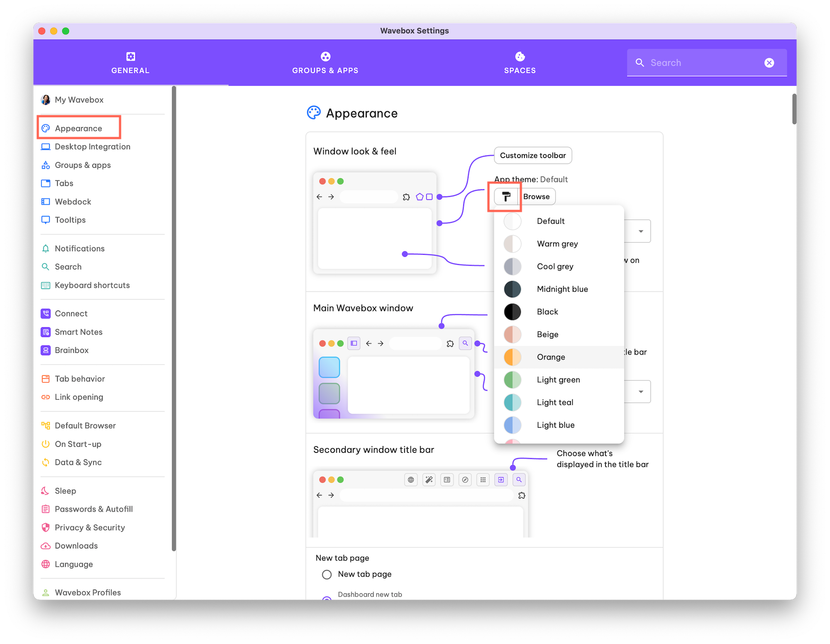Viewport: 830px width, 644px height.
Task: Choose the Default theme option
Action: 559,221
